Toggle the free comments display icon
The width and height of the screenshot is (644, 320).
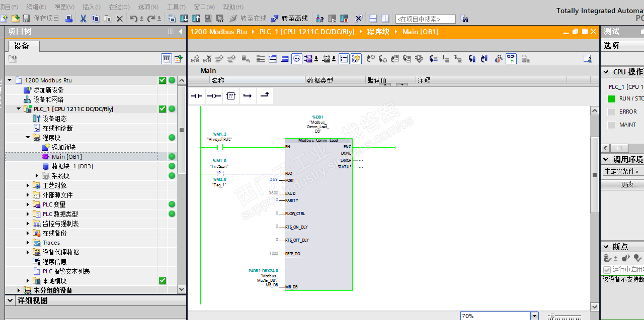(x=297, y=59)
